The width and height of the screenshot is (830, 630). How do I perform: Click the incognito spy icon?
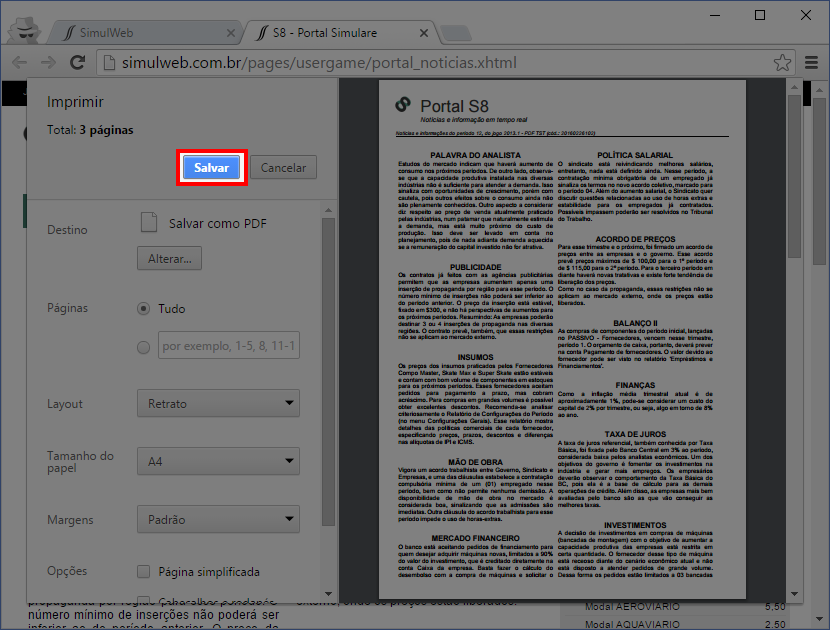[x=24, y=29]
